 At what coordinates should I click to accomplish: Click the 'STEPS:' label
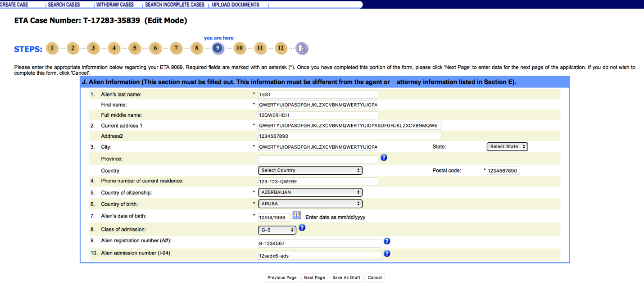[28, 49]
